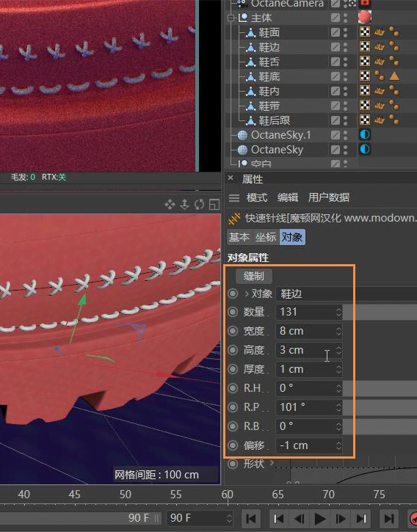Toggle the 高度 keyframe circle
The image size is (417, 532).
[x=233, y=350]
